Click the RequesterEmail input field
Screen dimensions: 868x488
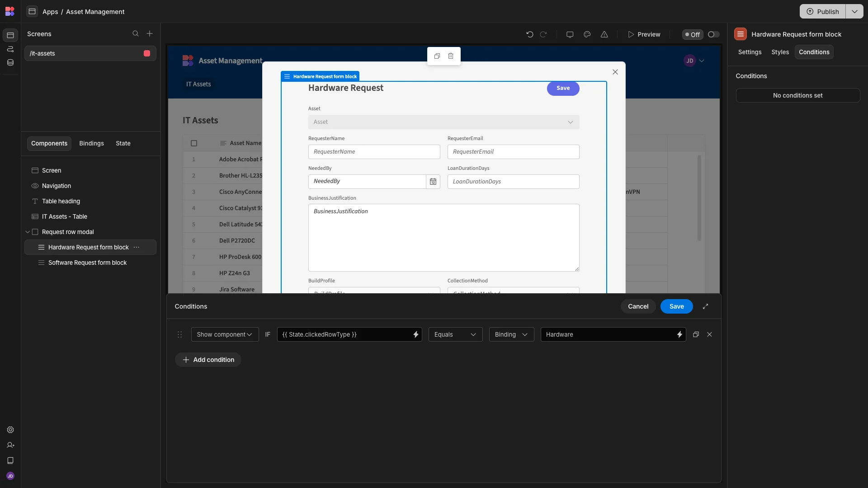point(513,152)
